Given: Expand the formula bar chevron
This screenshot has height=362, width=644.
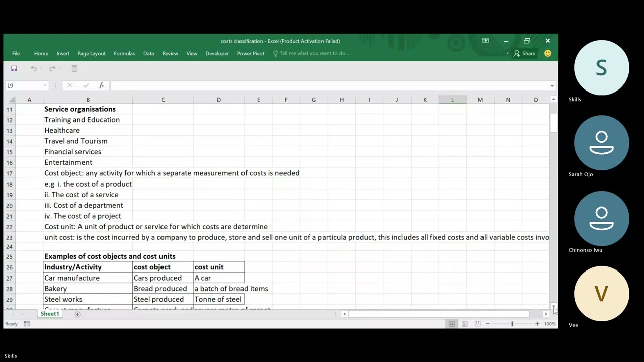Looking at the screenshot, I should pos(552,85).
